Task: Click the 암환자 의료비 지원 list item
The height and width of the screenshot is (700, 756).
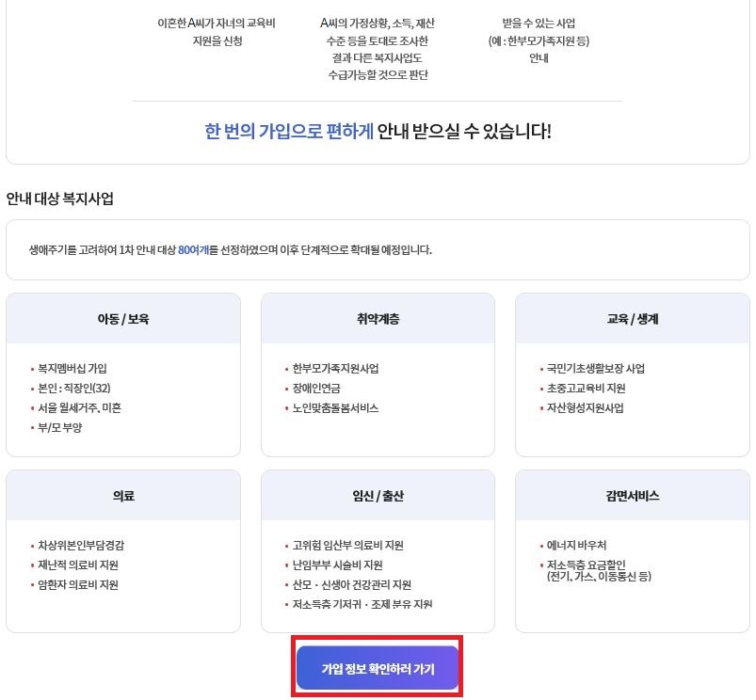Action: click(x=78, y=585)
